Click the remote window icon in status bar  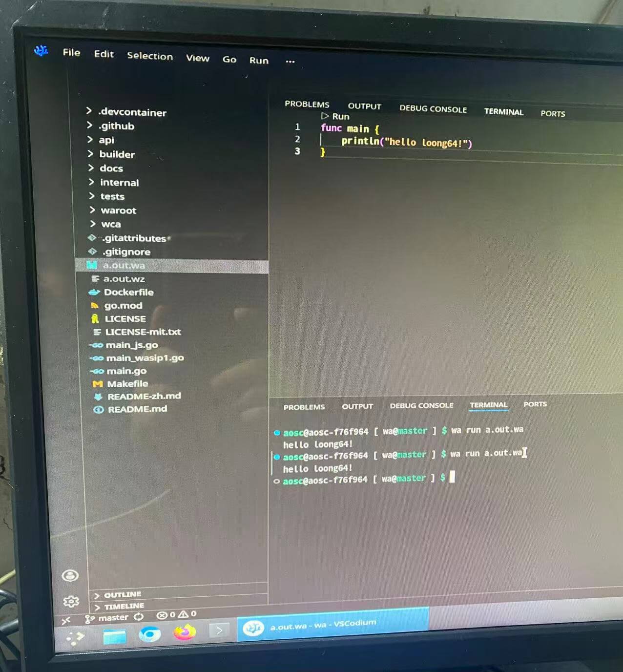[x=66, y=620]
